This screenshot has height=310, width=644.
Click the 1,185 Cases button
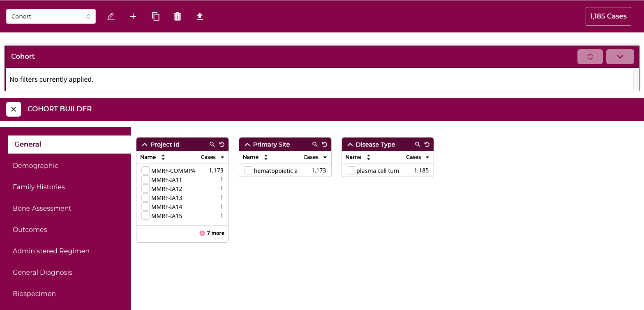(x=608, y=16)
